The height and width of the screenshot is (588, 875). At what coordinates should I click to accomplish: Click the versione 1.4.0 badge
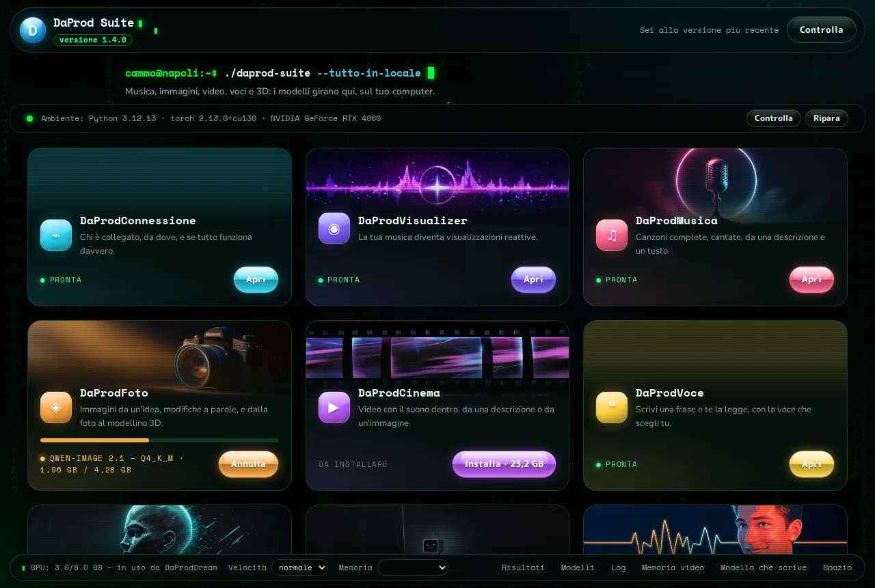coord(93,40)
